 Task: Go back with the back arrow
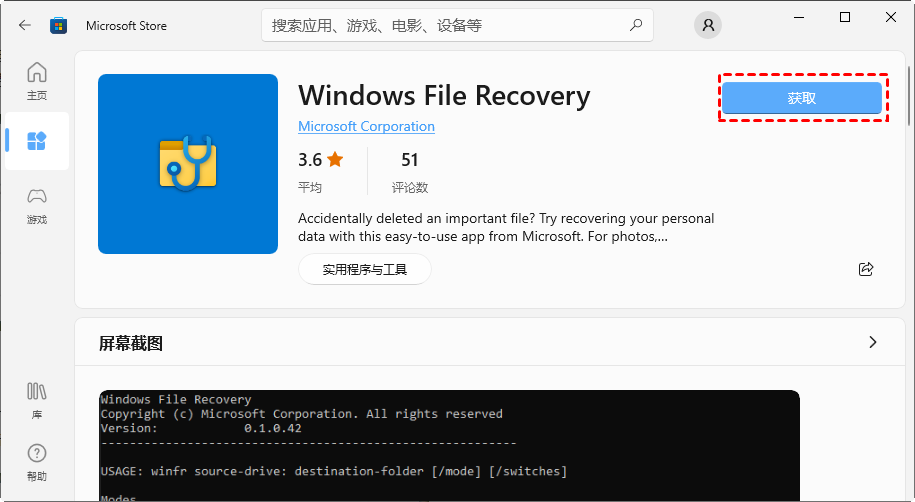coord(25,25)
